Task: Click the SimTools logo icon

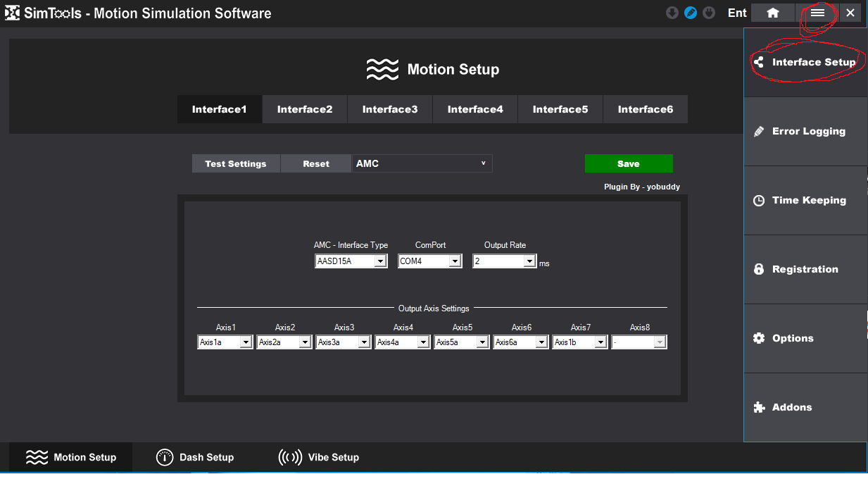Action: tap(12, 13)
